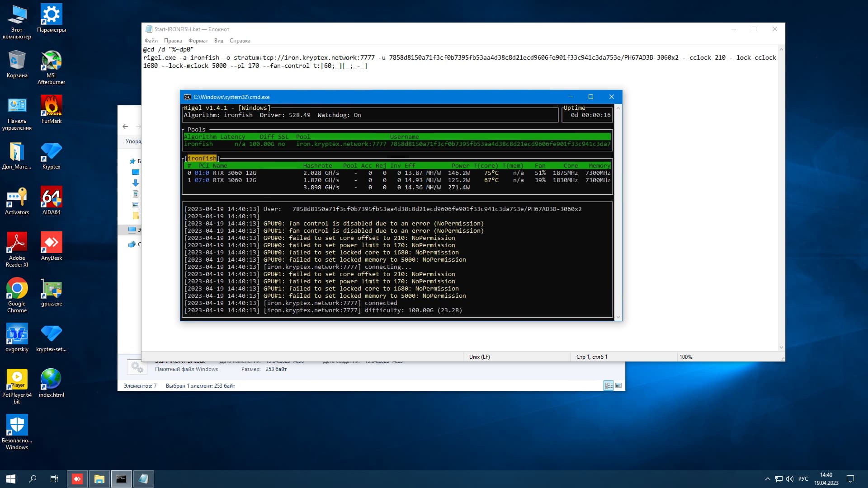
Task: Click the Windows Start button
Action: [11, 479]
